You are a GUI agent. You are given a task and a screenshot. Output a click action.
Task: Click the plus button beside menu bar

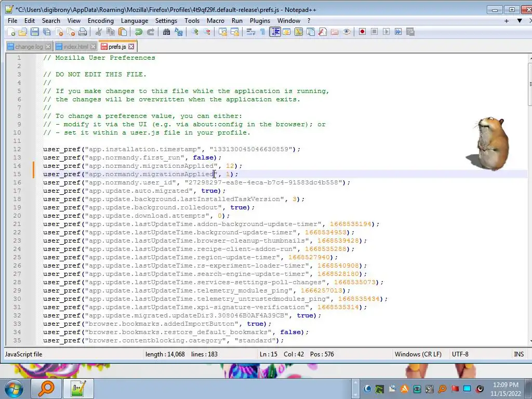506,21
